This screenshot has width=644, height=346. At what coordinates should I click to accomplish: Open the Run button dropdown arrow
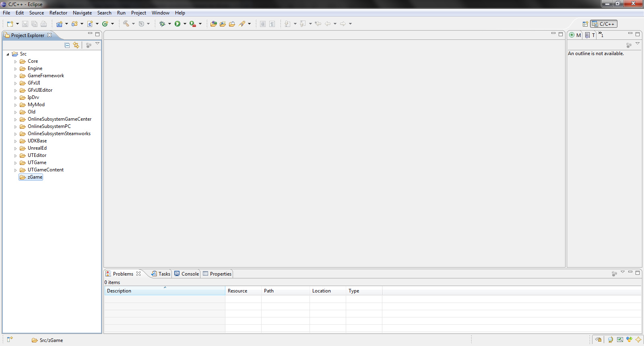point(185,24)
